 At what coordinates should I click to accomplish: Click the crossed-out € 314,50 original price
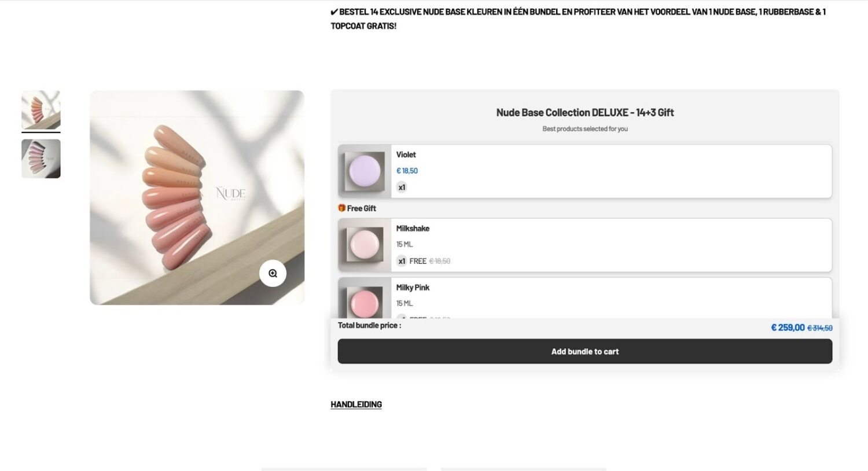point(819,328)
